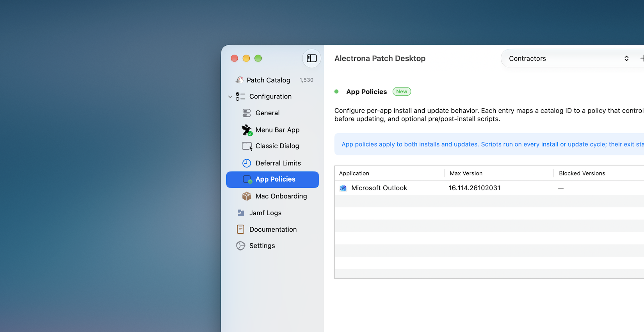Click the Classic Dialog window icon
Image resolution: width=644 pixels, height=332 pixels.
(247, 146)
